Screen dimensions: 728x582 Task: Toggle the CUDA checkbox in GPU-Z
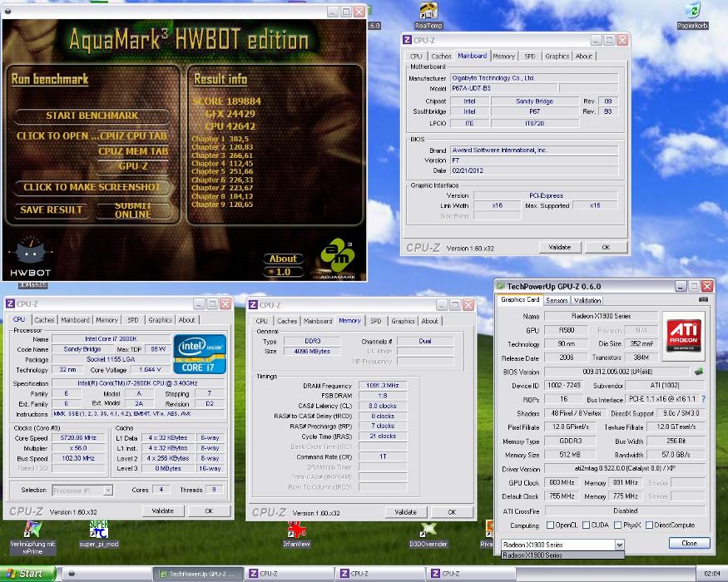pyautogui.click(x=586, y=525)
